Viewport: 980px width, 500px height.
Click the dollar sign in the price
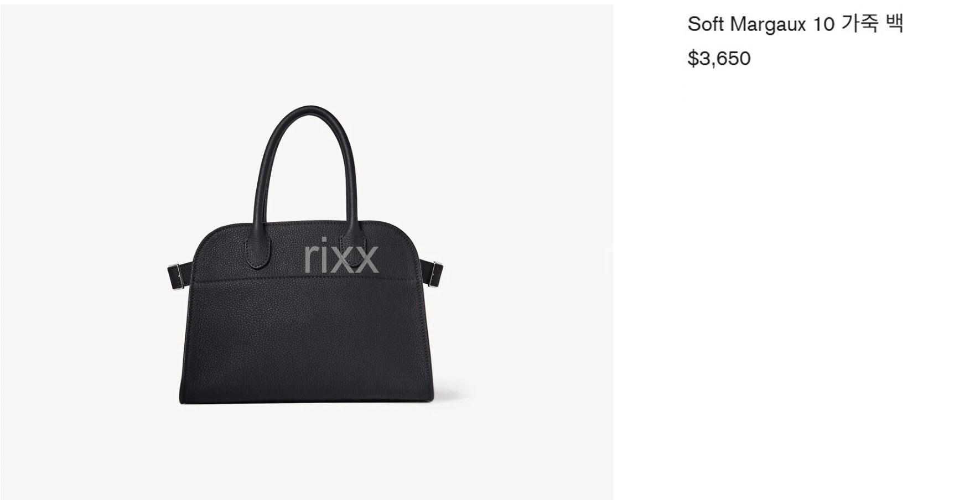(x=693, y=59)
